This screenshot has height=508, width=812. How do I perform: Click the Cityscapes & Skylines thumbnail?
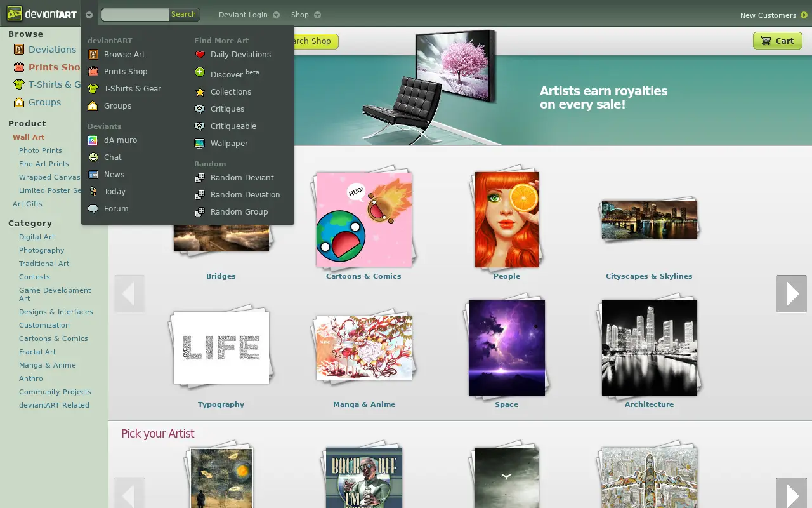click(650, 220)
